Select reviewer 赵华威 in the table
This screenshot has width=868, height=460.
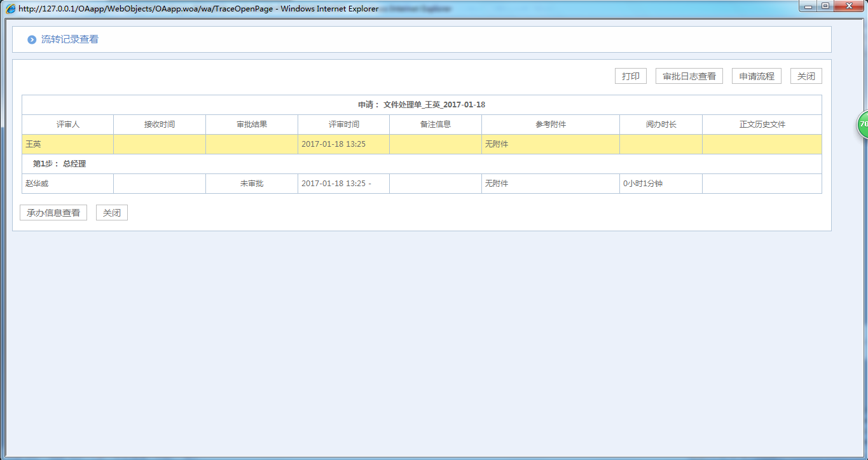(37, 184)
